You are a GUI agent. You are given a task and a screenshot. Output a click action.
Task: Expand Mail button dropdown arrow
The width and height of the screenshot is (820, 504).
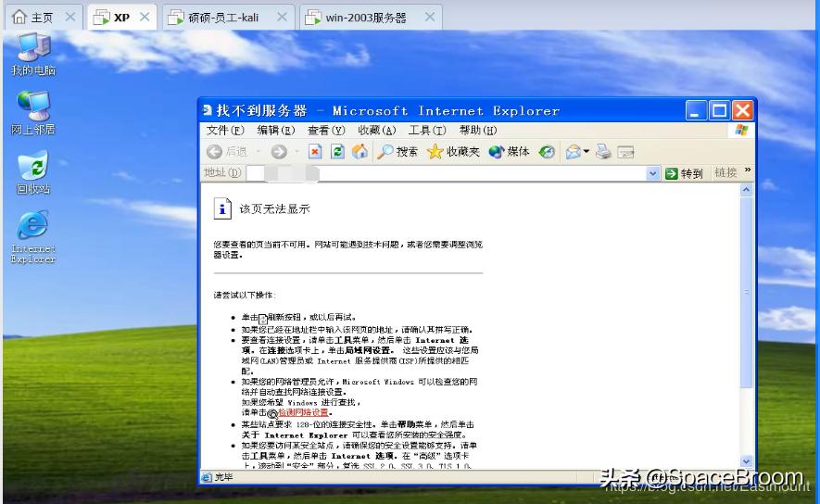[587, 152]
